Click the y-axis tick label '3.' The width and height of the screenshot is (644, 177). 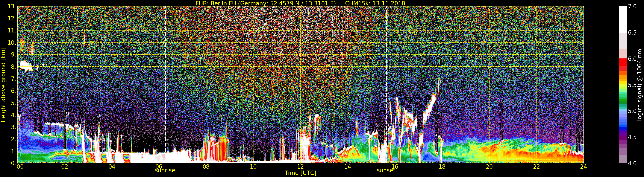(x=13, y=127)
